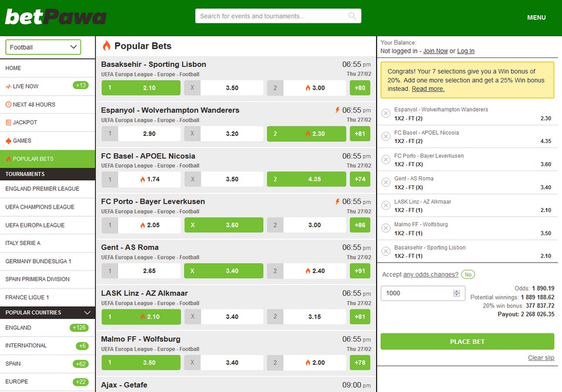Show +80 more markets for Basaksehir match
Viewport: 562px width, 392px height.
click(360, 88)
